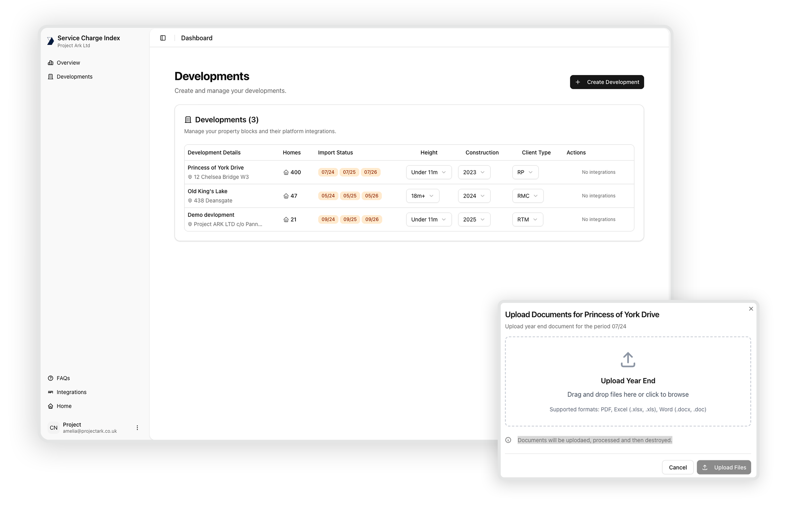Click the Service Charge Index logo
Screen dimensions: 812x509
coord(50,41)
